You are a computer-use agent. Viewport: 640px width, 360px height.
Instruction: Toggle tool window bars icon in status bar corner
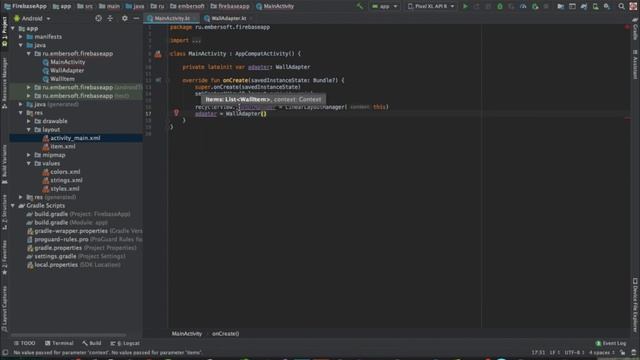[x=5, y=352]
